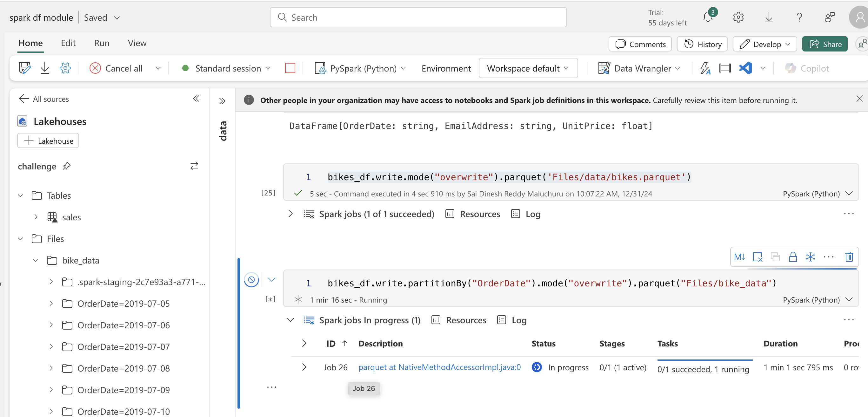868x417 pixels.
Task: Collapse the explorer pane with double chevron
Action: tap(196, 99)
